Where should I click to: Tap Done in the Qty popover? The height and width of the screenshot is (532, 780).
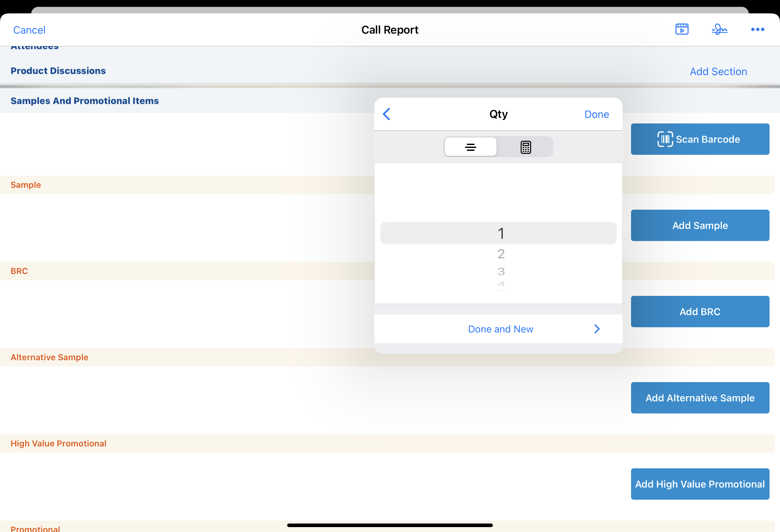(x=596, y=114)
